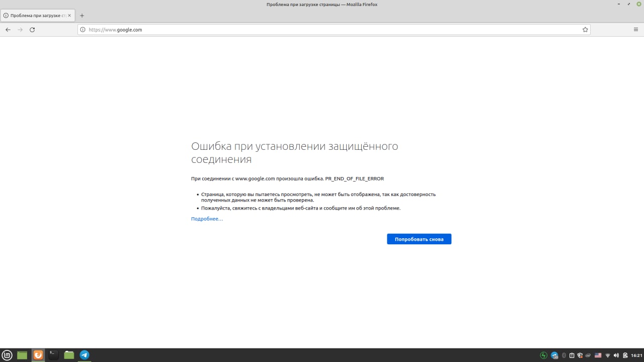Click the restore window button in title bar
The image size is (644, 362).
coord(628,4)
